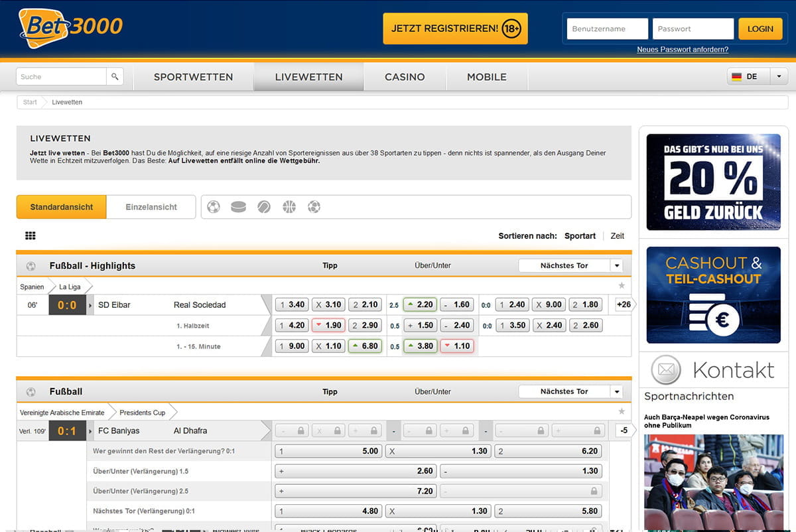Filter live bets by tennis ball icon
Image resolution: width=796 pixels, height=532 pixels.
point(264,207)
